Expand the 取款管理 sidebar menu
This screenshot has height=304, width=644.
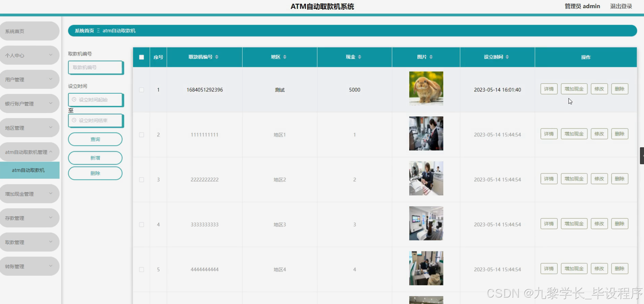click(29, 242)
